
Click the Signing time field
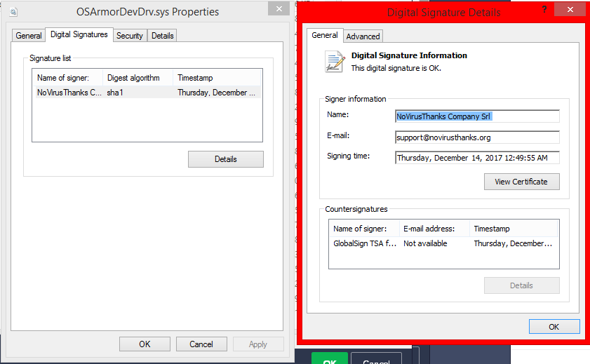coord(477,158)
